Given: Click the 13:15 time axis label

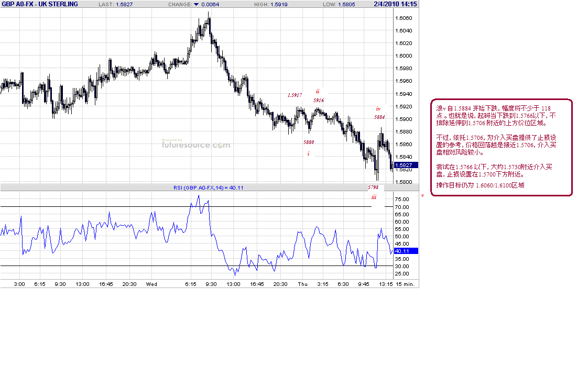Looking at the screenshot, I should coord(386,284).
